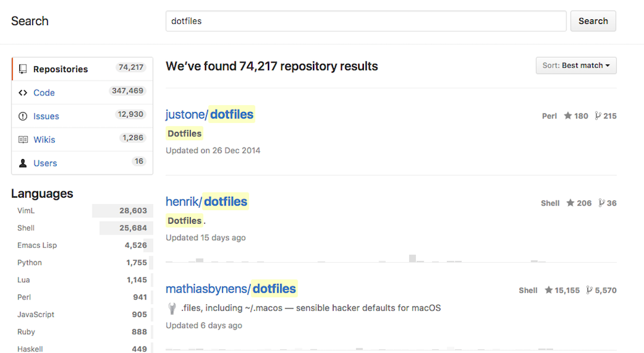This screenshot has height=353, width=644.
Task: Click the 36 forks count on henrik/dotfiles
Action: point(612,203)
